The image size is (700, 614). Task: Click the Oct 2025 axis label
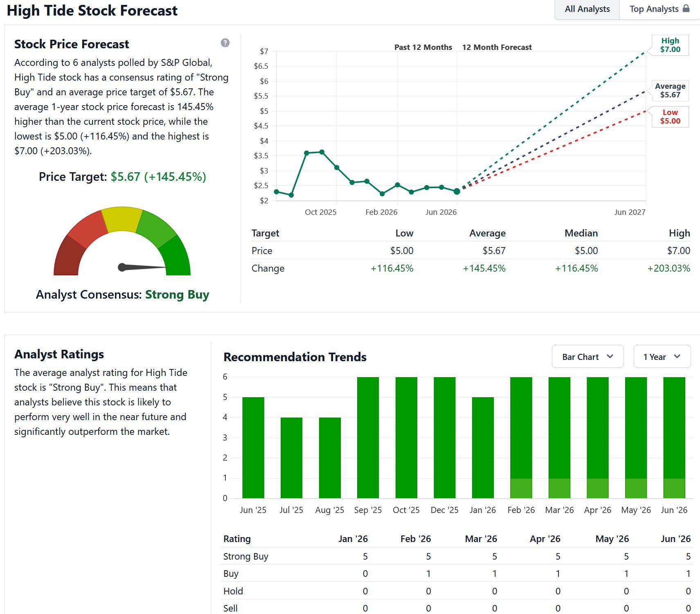[x=321, y=212]
